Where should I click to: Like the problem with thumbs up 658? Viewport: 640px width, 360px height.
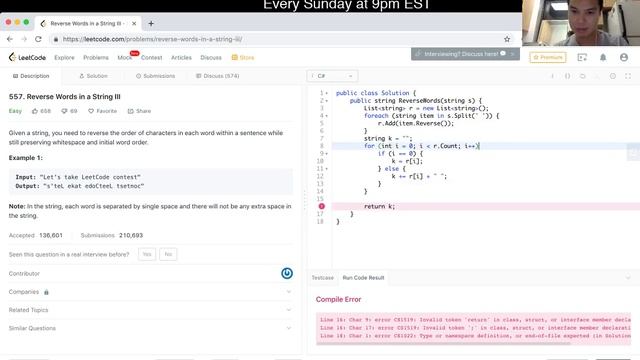(x=41, y=111)
